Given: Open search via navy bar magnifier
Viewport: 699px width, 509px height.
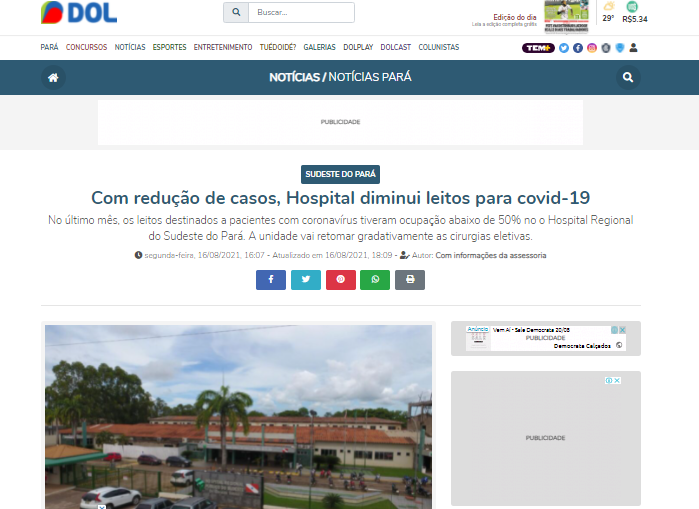Looking at the screenshot, I should [x=628, y=77].
